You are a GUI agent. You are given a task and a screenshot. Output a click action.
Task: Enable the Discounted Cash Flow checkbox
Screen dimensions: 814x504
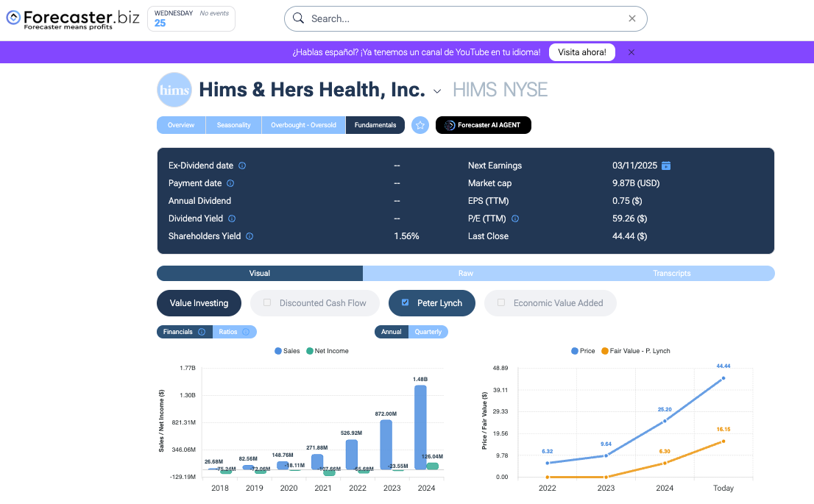(x=267, y=302)
